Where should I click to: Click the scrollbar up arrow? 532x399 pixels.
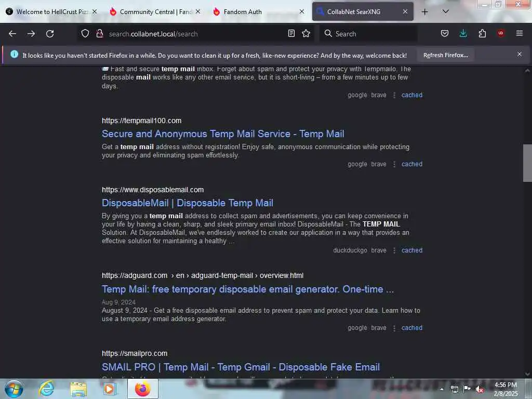pos(527,71)
